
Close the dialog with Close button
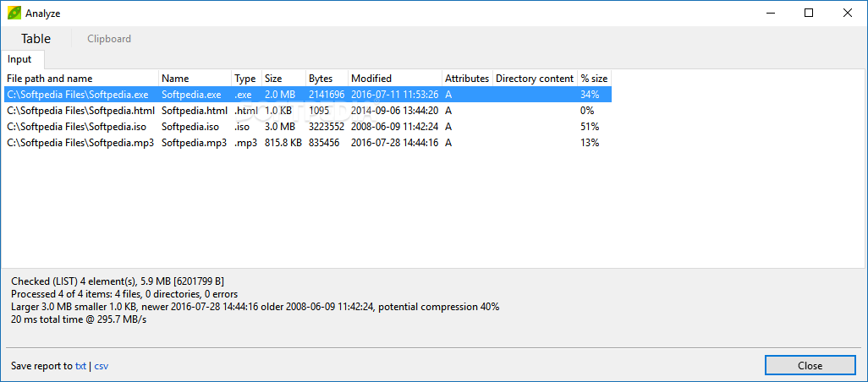[810, 365]
